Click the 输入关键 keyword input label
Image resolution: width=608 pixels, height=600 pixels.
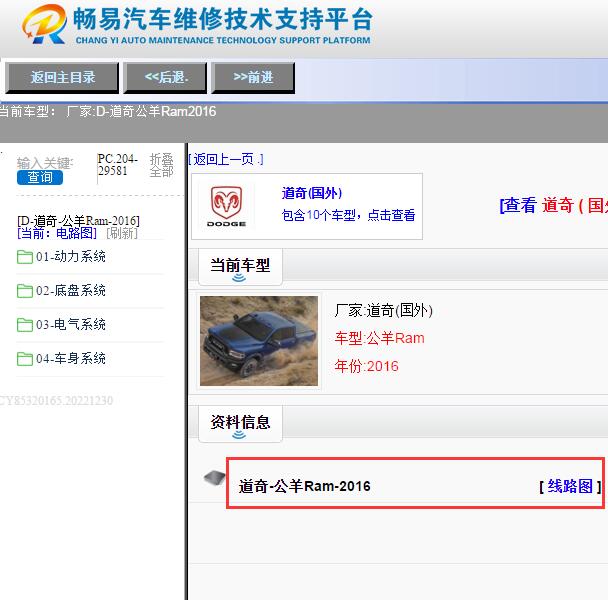click(x=45, y=163)
